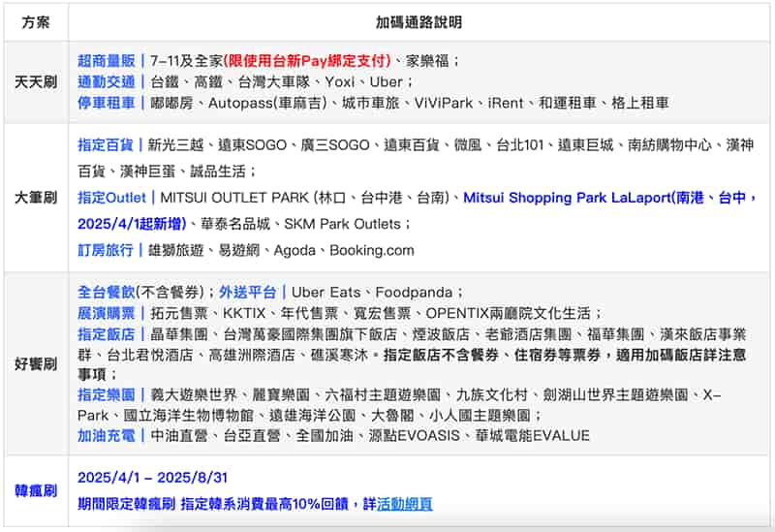Click the 華泰名品城 text
Screen dimensions: 775x532
tap(235, 224)
